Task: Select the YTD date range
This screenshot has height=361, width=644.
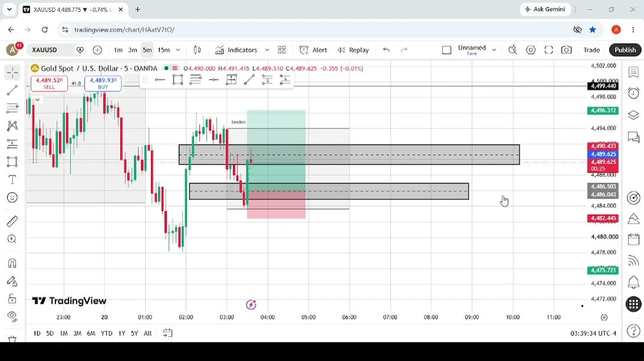Action: pyautogui.click(x=106, y=333)
